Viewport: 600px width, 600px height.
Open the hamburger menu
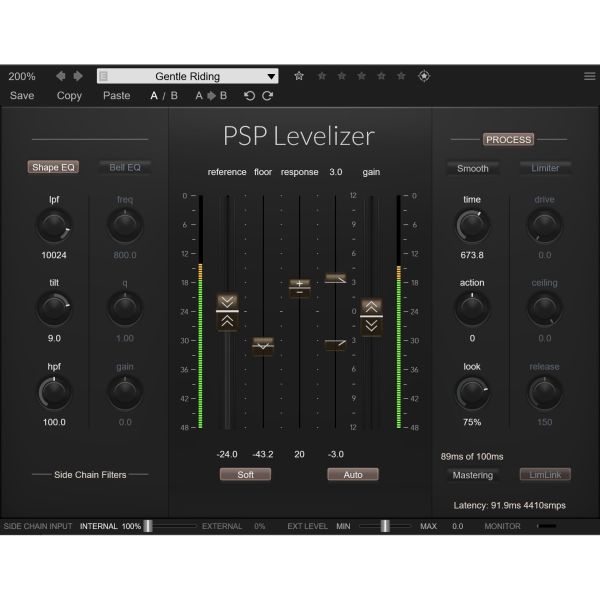point(589,76)
